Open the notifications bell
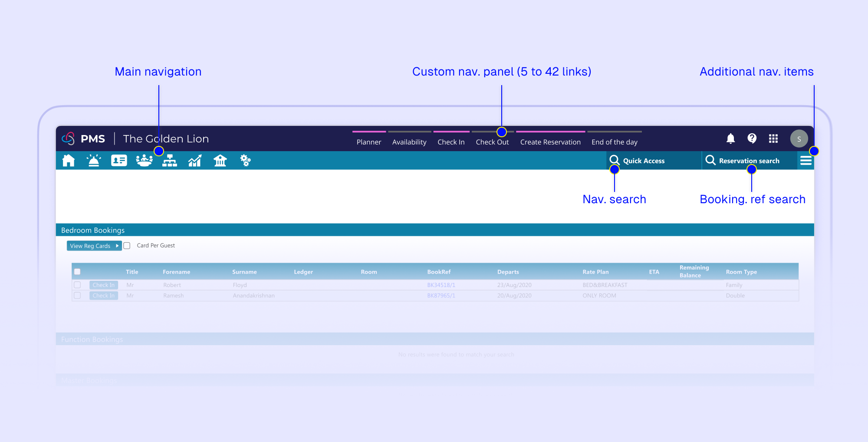Screen dimensions: 868x442 click(730, 139)
